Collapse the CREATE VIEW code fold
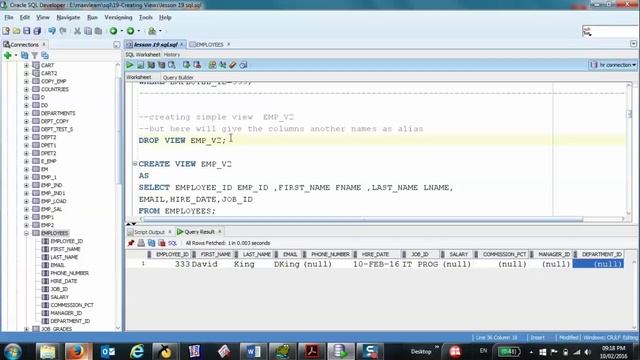 (135, 164)
